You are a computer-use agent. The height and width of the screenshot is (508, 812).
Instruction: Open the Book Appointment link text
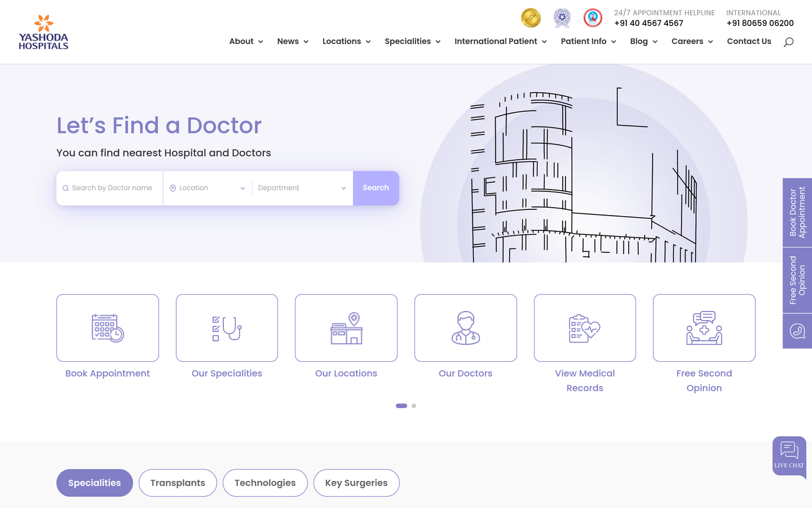tap(108, 374)
